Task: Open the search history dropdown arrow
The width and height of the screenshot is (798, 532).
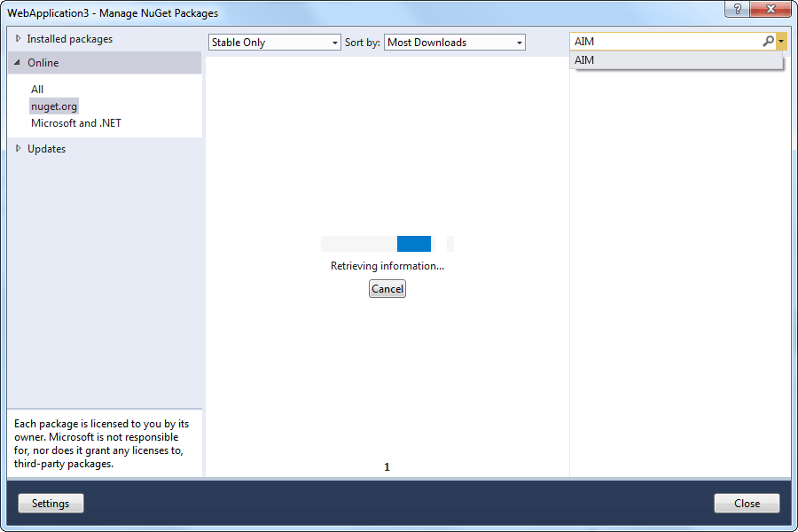Action: (781, 42)
